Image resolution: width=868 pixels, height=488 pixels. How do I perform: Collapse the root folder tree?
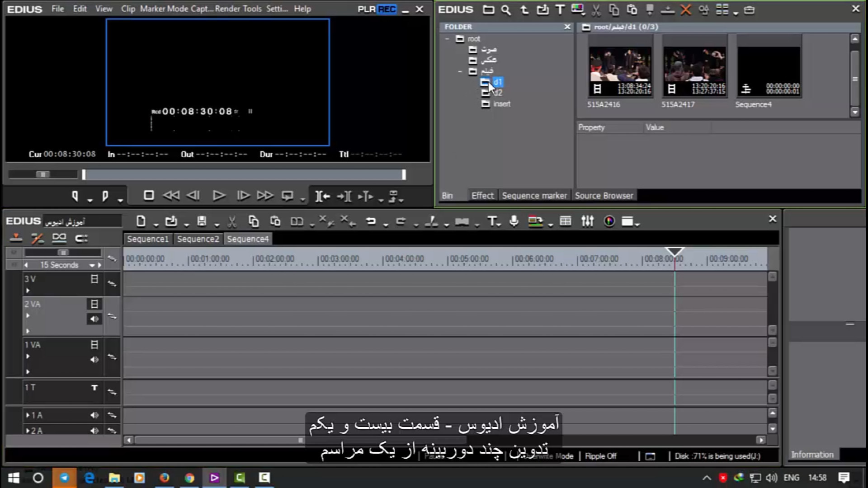click(x=447, y=39)
